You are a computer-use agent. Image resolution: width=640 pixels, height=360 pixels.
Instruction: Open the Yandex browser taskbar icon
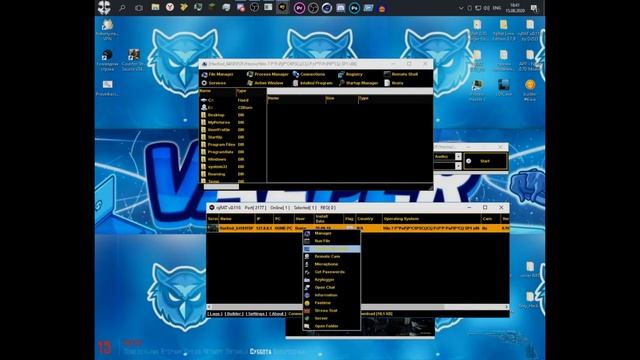pos(170,7)
